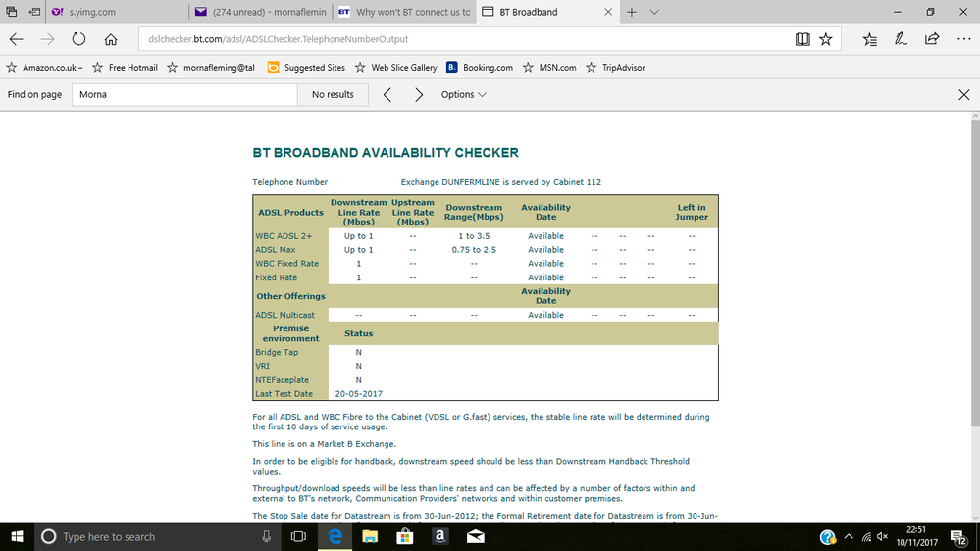Viewport: 980px width, 551px height.
Task: Open the Action Center notifications
Action: [x=958, y=536]
